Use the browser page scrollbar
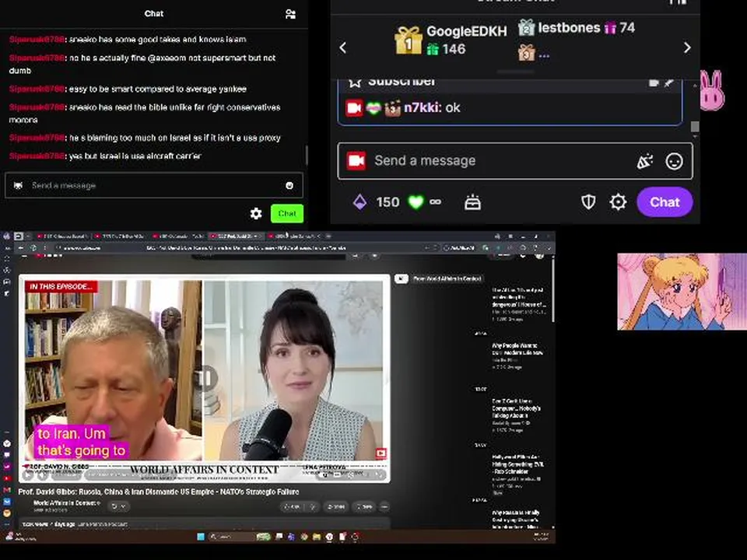Image resolution: width=747 pixels, height=560 pixels. pos(553,290)
